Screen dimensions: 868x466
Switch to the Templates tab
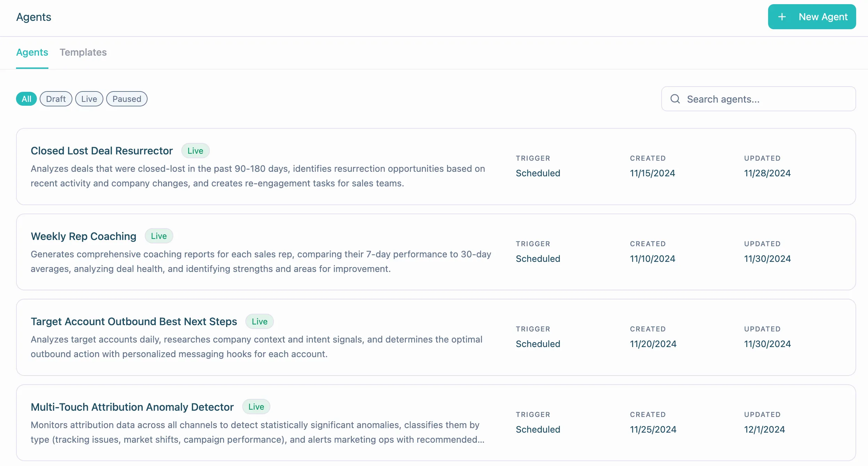[83, 52]
